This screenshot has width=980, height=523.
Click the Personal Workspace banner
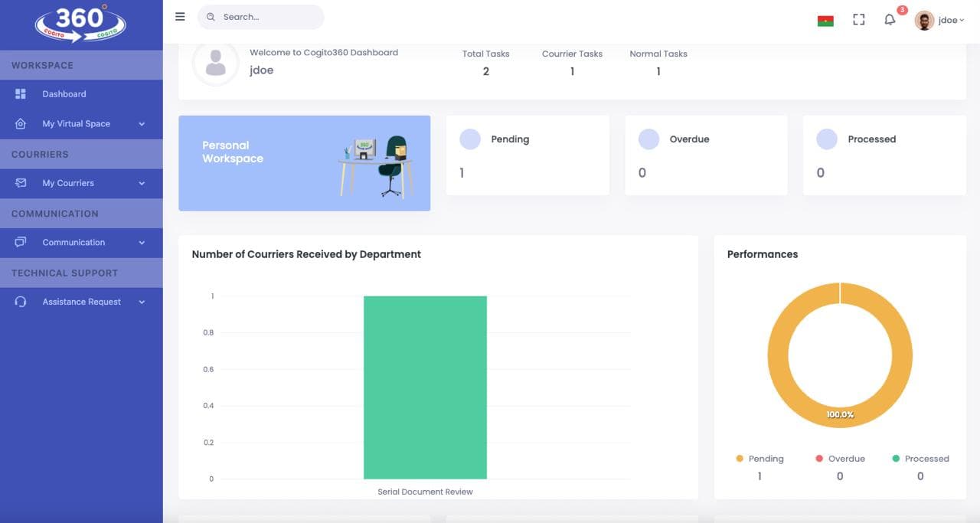click(x=304, y=163)
